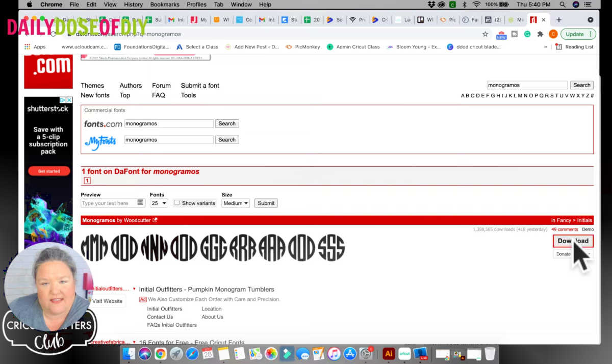Image resolution: width=612 pixels, height=364 pixels.
Task: Expand the Fonts per page dropdown
Action: (x=159, y=203)
